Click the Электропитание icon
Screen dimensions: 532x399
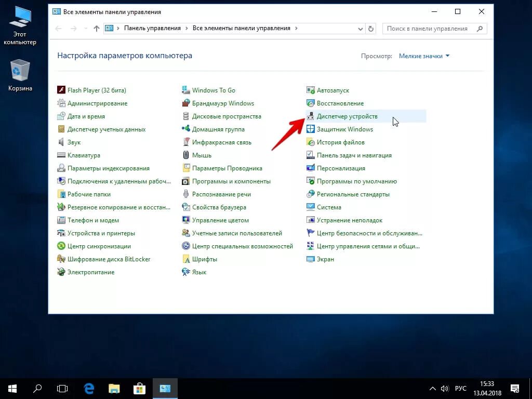(x=61, y=272)
